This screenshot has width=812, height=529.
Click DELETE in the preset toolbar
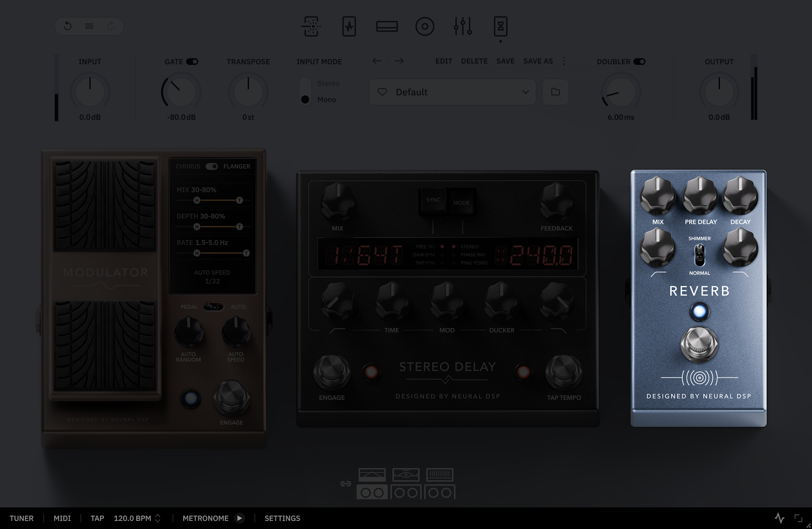pyautogui.click(x=475, y=61)
